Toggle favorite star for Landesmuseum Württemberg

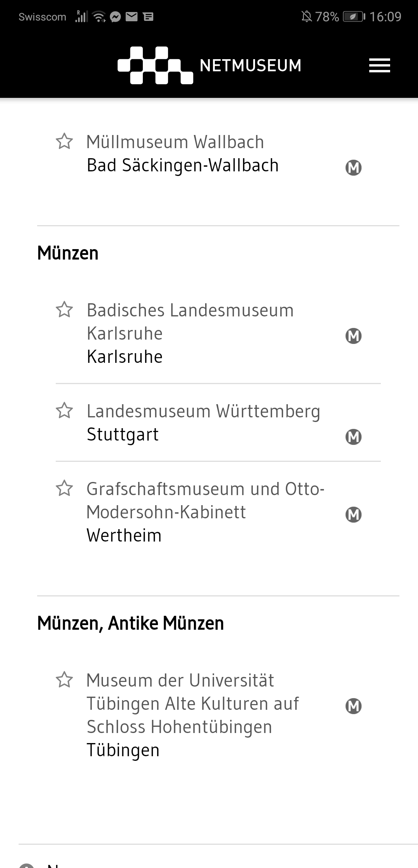coord(64,410)
